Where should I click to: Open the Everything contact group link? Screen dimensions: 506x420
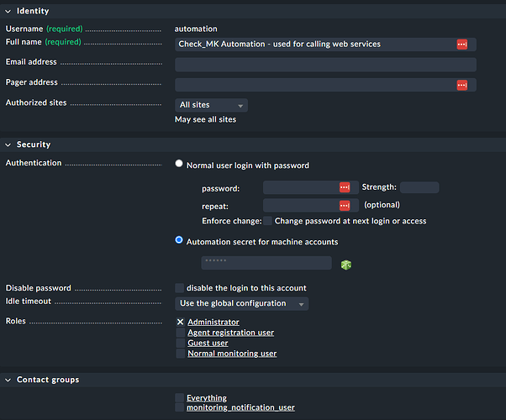206,398
